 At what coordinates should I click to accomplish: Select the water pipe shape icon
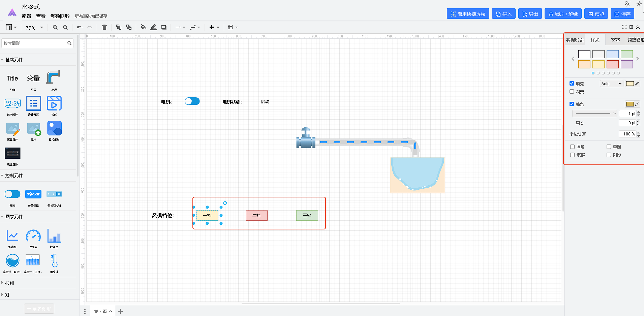click(x=54, y=77)
